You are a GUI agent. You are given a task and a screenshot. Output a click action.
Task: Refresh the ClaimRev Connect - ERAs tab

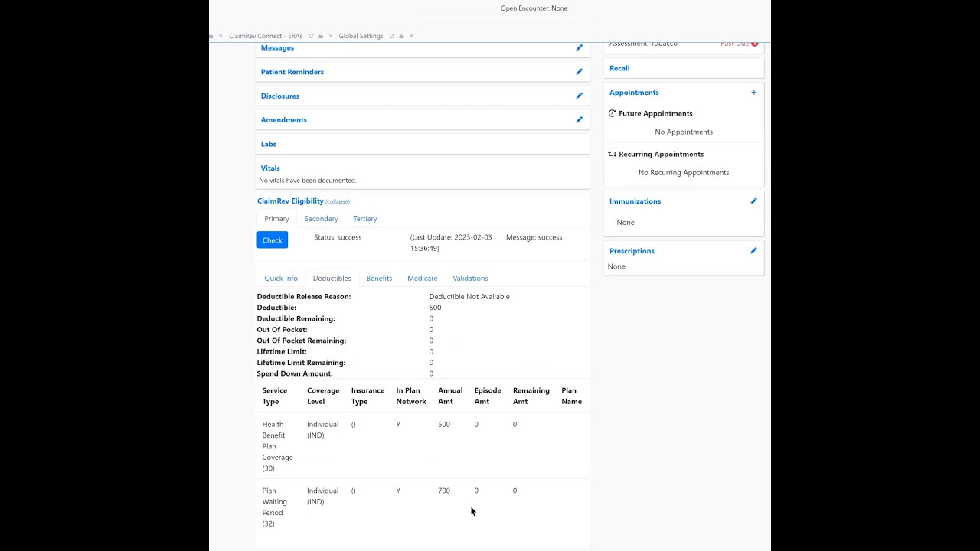point(311,36)
